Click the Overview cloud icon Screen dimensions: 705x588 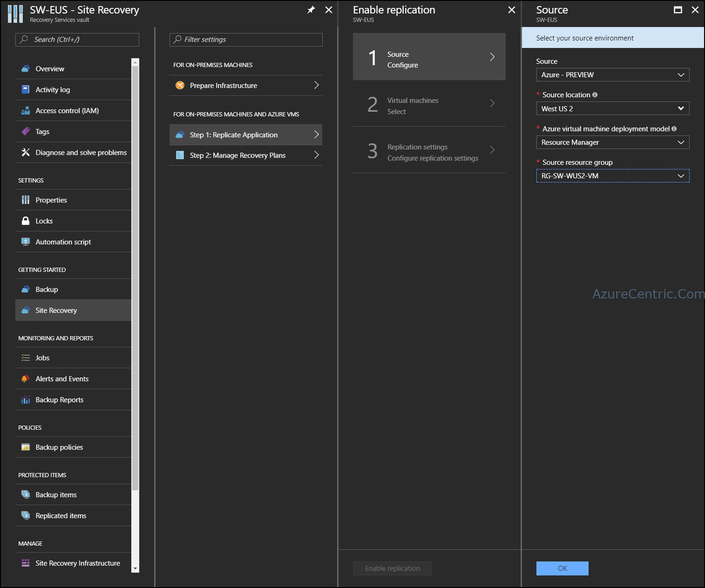coord(26,68)
